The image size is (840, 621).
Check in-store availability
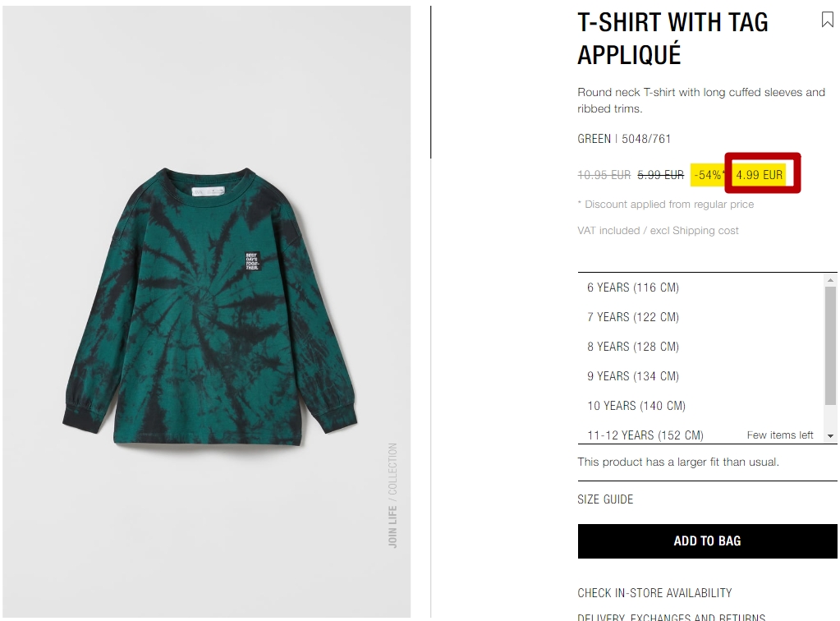click(654, 592)
